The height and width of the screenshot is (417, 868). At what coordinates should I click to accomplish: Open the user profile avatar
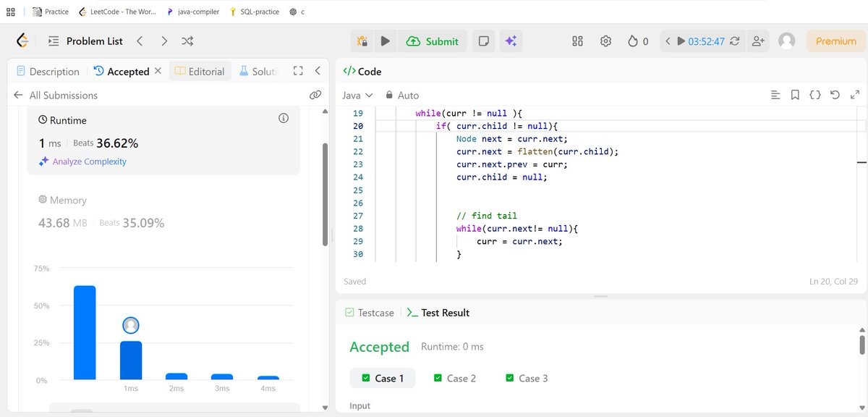pos(787,41)
